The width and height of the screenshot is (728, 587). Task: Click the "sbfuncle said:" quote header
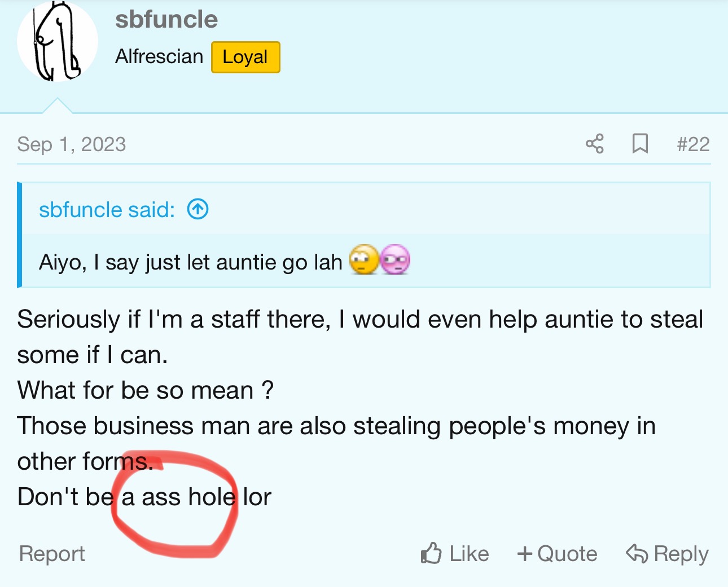(x=107, y=210)
